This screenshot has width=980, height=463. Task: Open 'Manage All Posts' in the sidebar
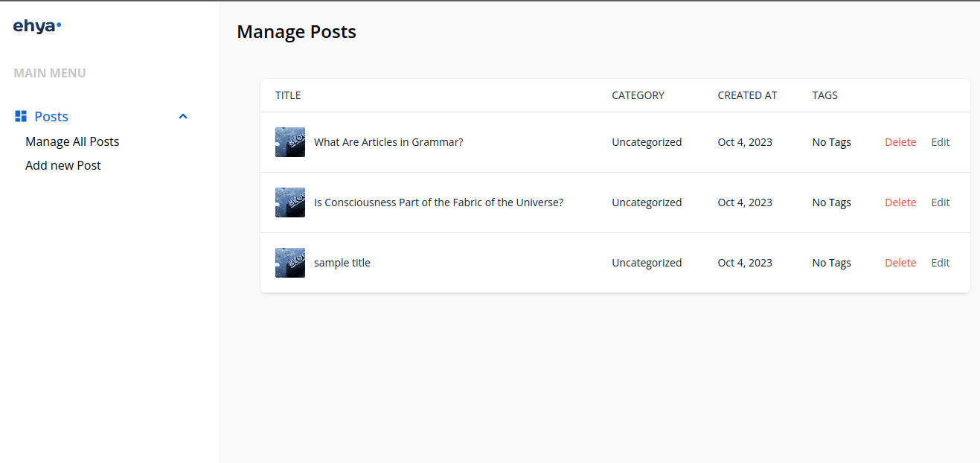tap(72, 141)
